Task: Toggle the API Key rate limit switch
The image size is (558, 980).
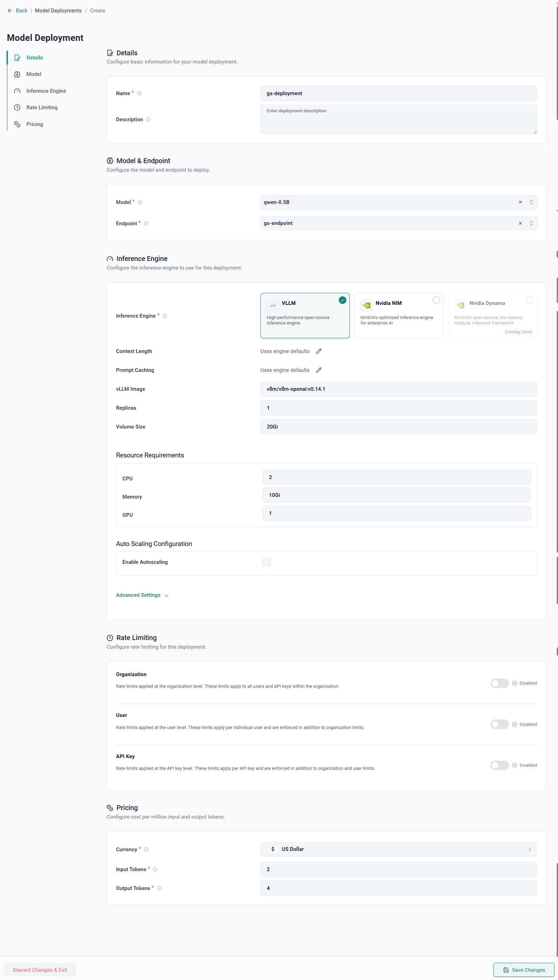Action: click(x=499, y=765)
